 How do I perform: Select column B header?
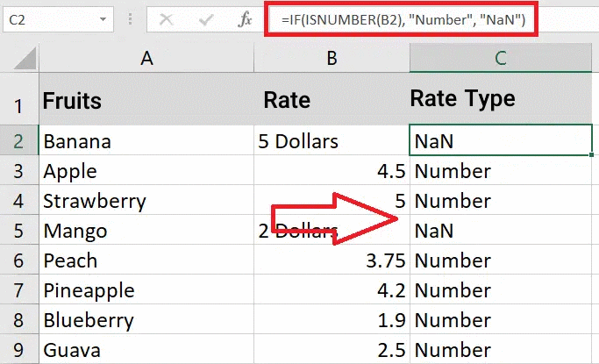coord(332,58)
